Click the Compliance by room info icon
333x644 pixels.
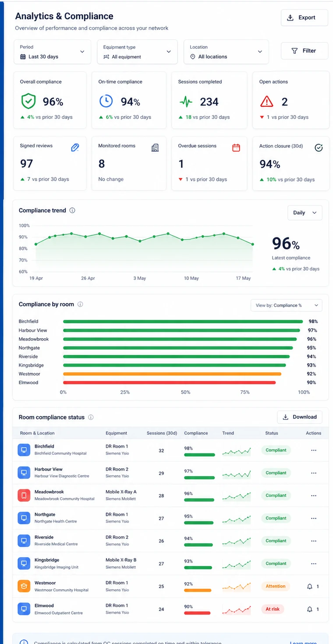[x=80, y=304]
